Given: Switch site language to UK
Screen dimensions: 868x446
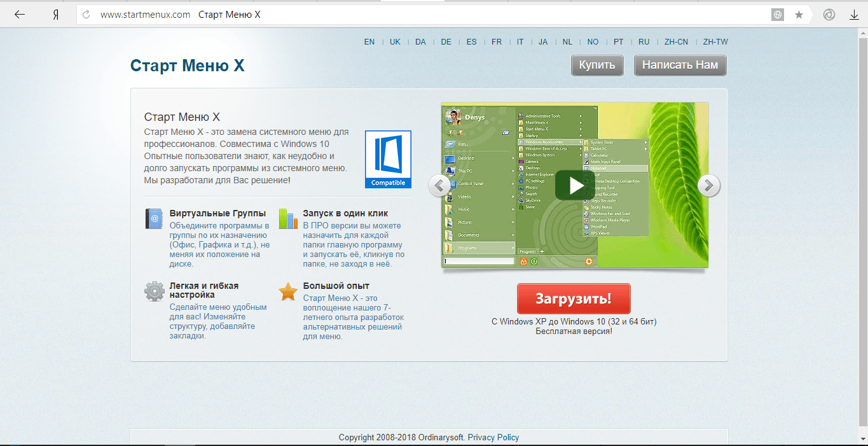Looking at the screenshot, I should 395,42.
